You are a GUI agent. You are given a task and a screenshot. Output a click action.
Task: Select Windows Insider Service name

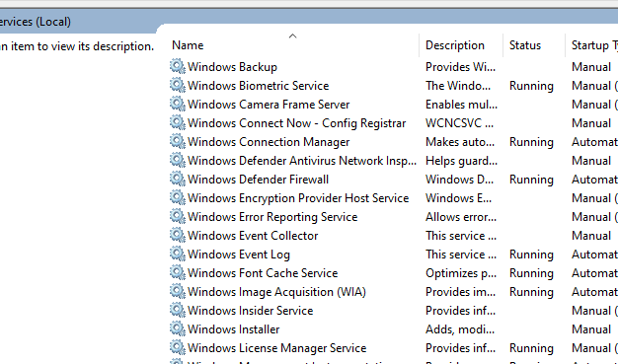point(251,311)
